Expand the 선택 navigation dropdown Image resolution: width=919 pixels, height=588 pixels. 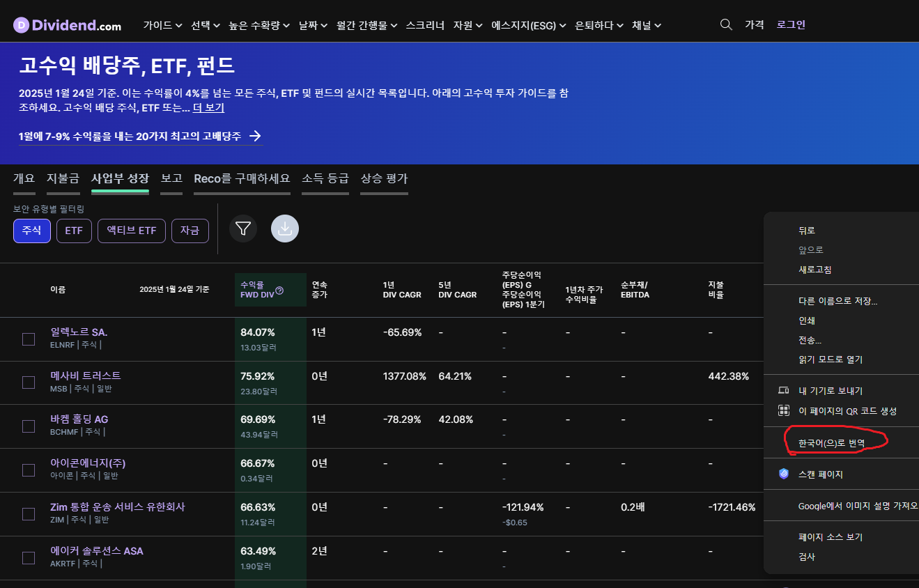[x=206, y=25]
